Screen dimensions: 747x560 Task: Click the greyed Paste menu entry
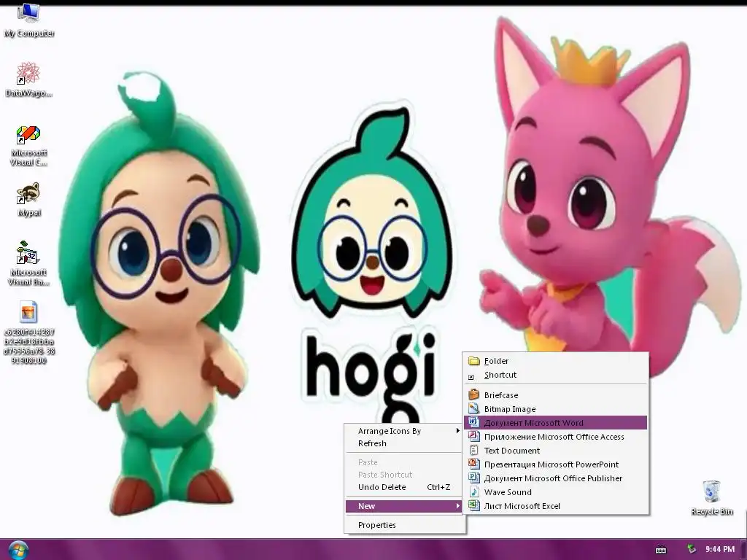coord(404,462)
